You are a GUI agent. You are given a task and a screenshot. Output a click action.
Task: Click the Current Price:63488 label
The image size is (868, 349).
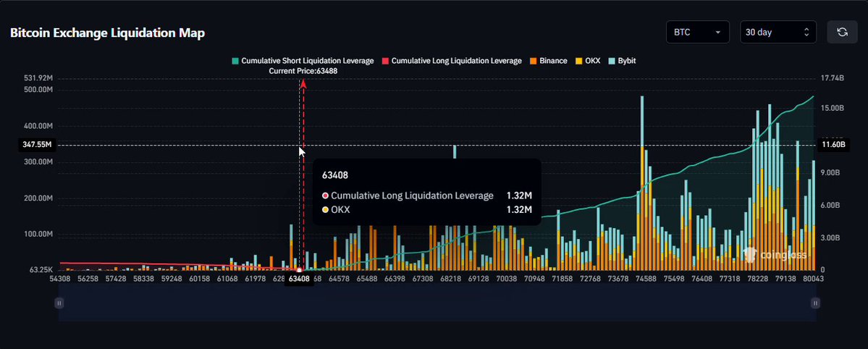(x=303, y=71)
